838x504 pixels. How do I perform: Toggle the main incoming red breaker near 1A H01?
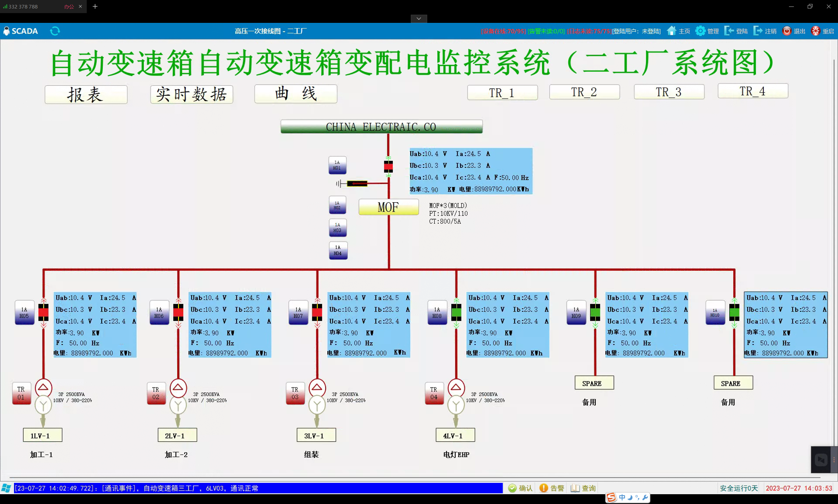tap(388, 167)
